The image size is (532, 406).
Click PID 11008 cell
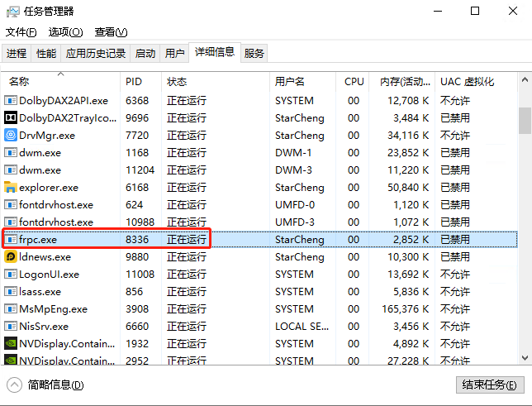140,275
